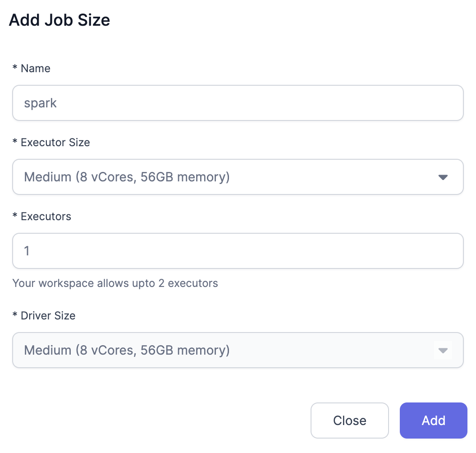Expand the Executor Size dropdown arrow
Screen dimensions: 476x453
pos(443,177)
